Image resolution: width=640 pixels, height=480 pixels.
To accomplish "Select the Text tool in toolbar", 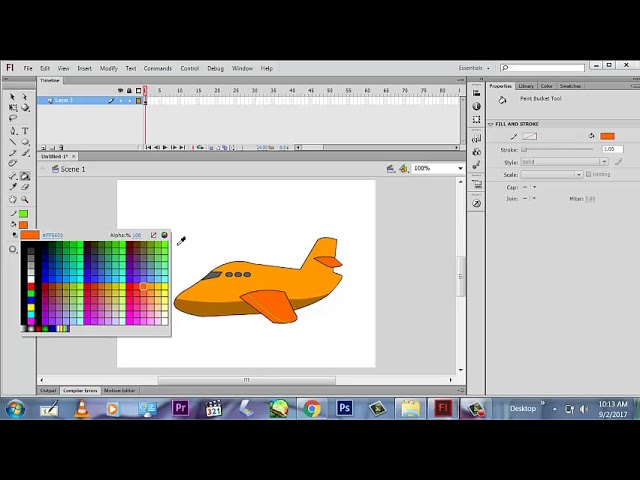I will pyautogui.click(x=25, y=131).
